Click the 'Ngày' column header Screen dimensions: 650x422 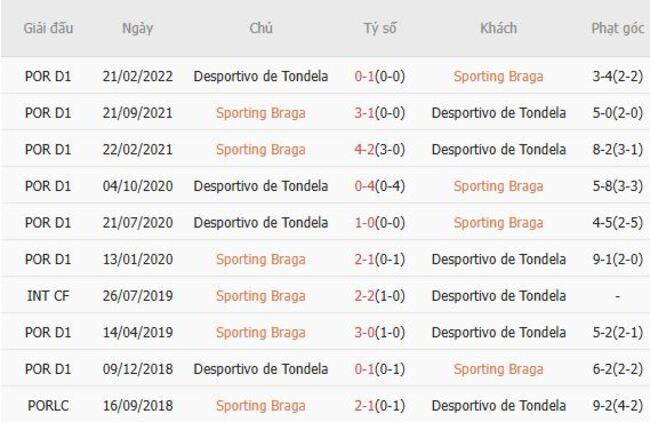[137, 28]
